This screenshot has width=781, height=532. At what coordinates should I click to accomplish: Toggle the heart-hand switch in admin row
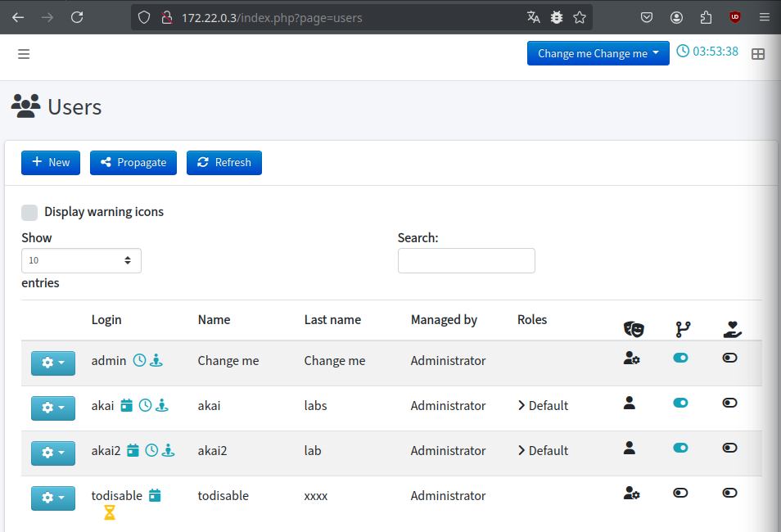coord(729,358)
